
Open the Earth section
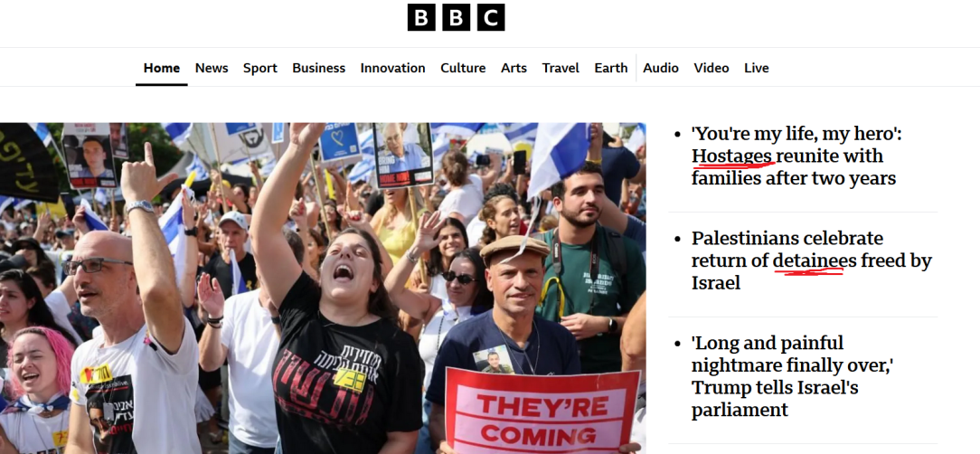pyautogui.click(x=610, y=68)
